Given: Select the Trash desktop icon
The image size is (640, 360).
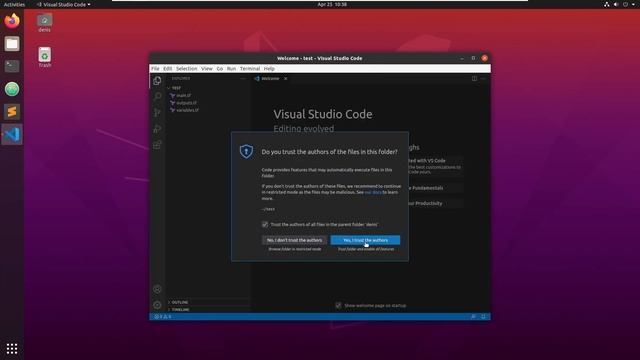Looking at the screenshot, I should [44, 57].
